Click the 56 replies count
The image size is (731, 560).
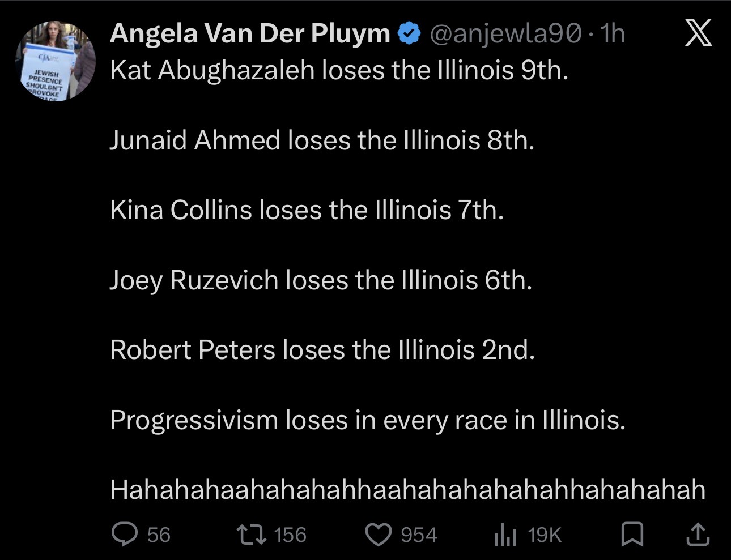click(159, 535)
